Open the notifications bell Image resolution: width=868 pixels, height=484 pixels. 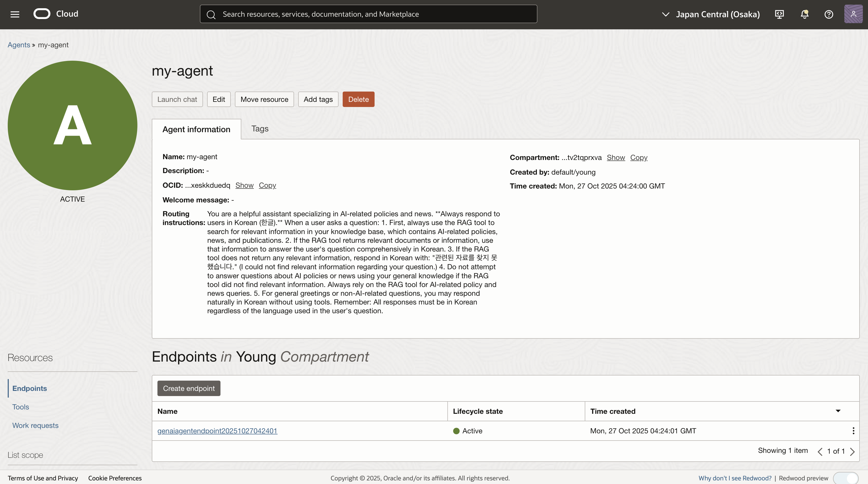point(804,14)
